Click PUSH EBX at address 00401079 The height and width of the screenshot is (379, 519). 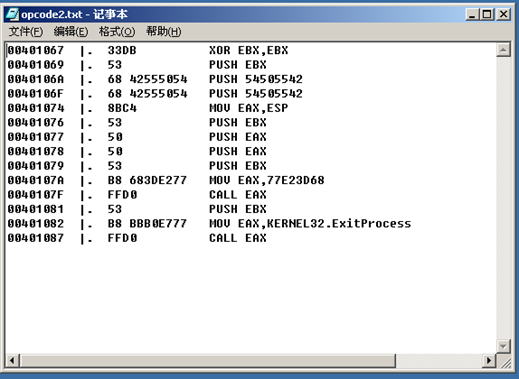(238, 166)
